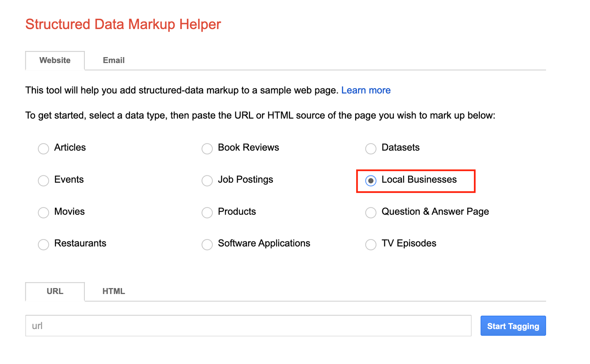590x364 pixels.
Task: Click the Local Businesses radio button
Action: 371,181
